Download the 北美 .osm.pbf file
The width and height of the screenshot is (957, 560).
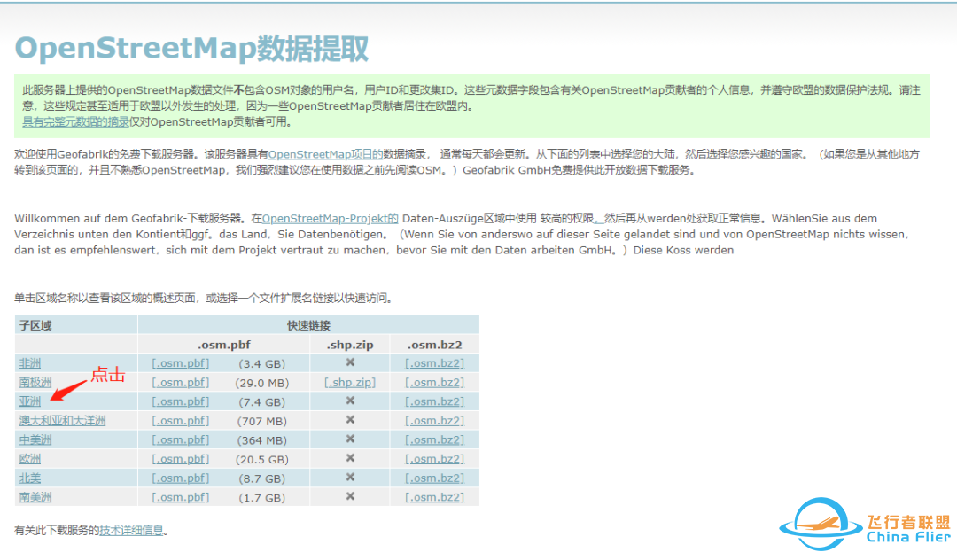(181, 478)
